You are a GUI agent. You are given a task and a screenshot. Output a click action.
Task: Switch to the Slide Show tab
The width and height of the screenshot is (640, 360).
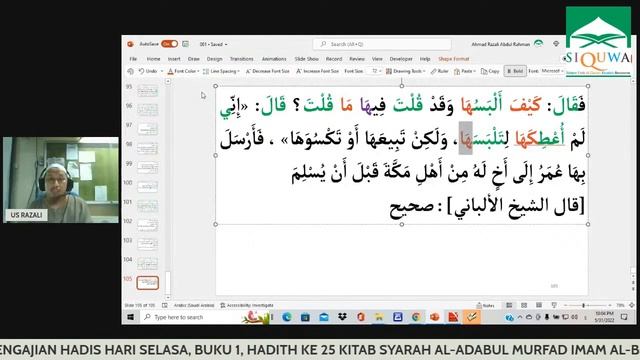coord(307,59)
